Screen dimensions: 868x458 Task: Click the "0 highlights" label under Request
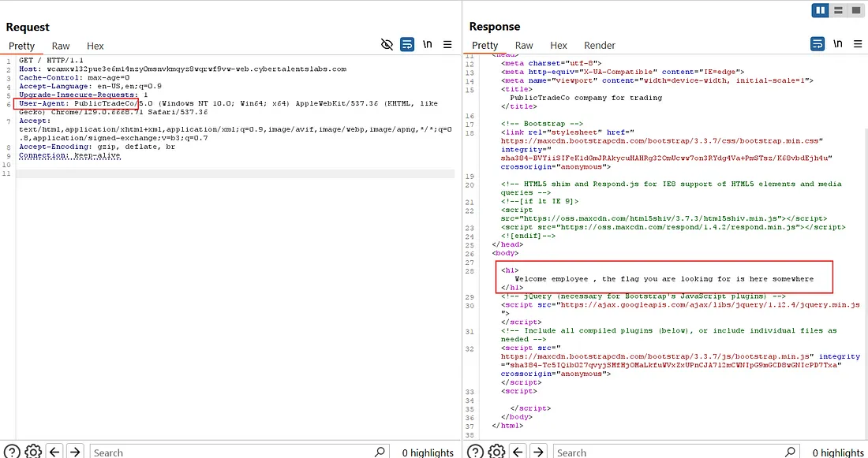point(428,452)
